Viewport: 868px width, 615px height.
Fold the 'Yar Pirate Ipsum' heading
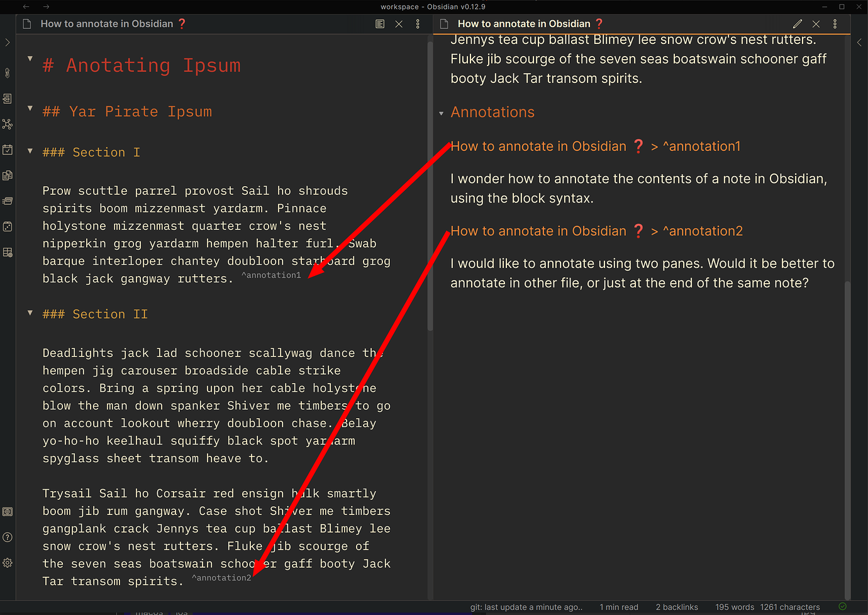click(x=30, y=108)
